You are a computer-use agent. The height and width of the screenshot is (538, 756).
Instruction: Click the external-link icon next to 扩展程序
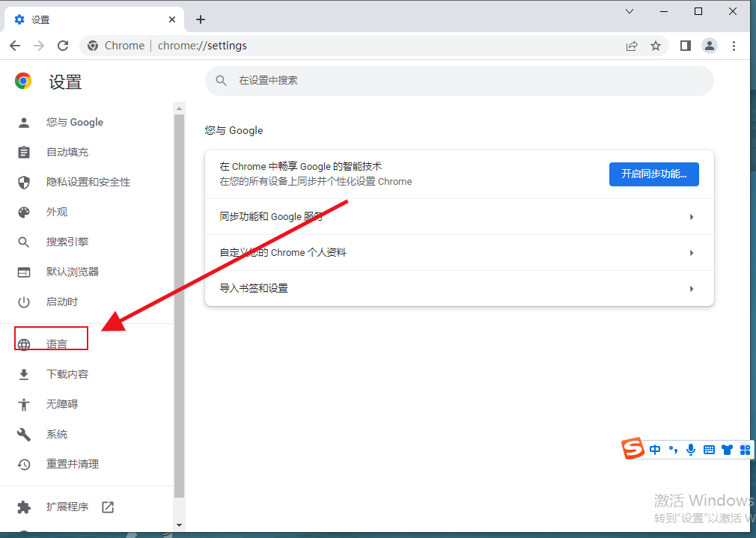click(x=108, y=507)
